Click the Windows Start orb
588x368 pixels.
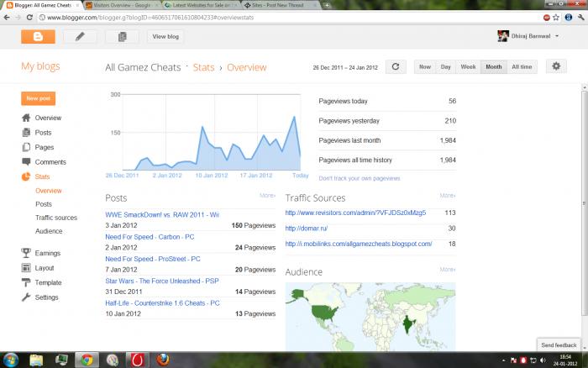coord(10,360)
